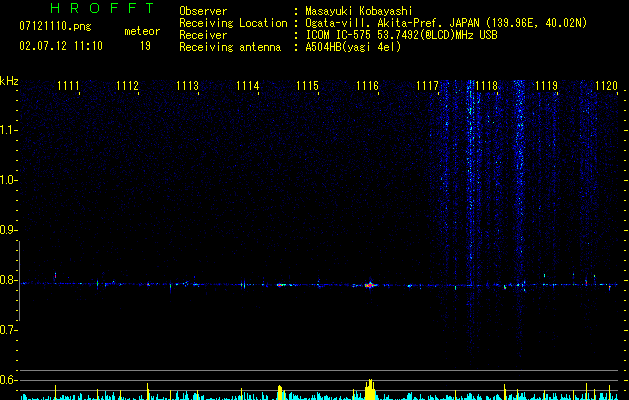629x400 pixels.
Task: Click the yellow amplitude peak under 1114-1115 echo
Action: coord(280,393)
